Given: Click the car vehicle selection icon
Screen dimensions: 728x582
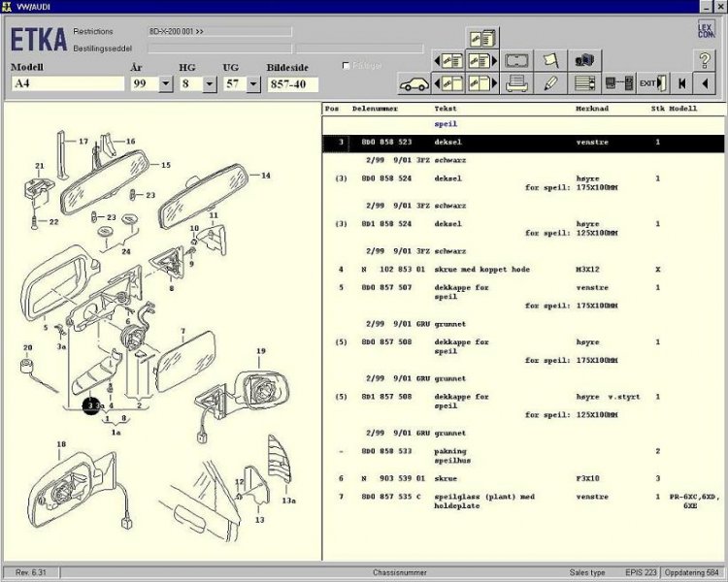Looking at the screenshot, I should [415, 83].
